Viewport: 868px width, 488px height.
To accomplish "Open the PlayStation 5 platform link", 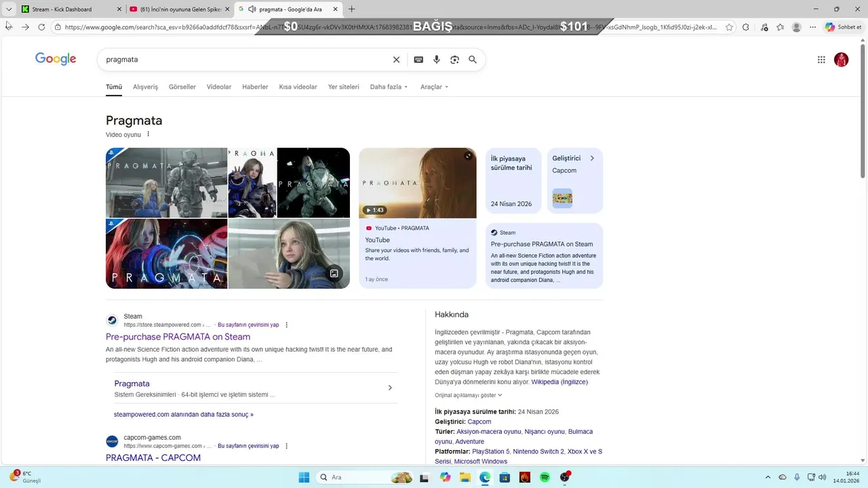I will tap(491, 451).
